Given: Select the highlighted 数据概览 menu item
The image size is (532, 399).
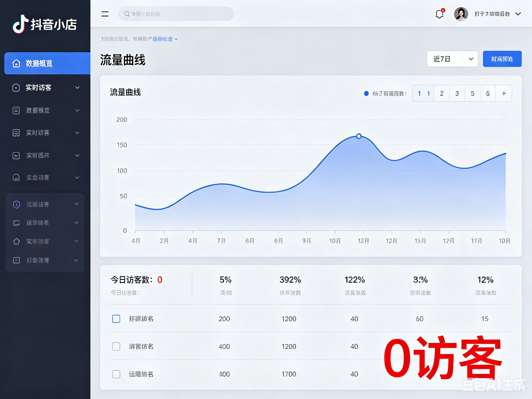Looking at the screenshot, I should click(47, 63).
